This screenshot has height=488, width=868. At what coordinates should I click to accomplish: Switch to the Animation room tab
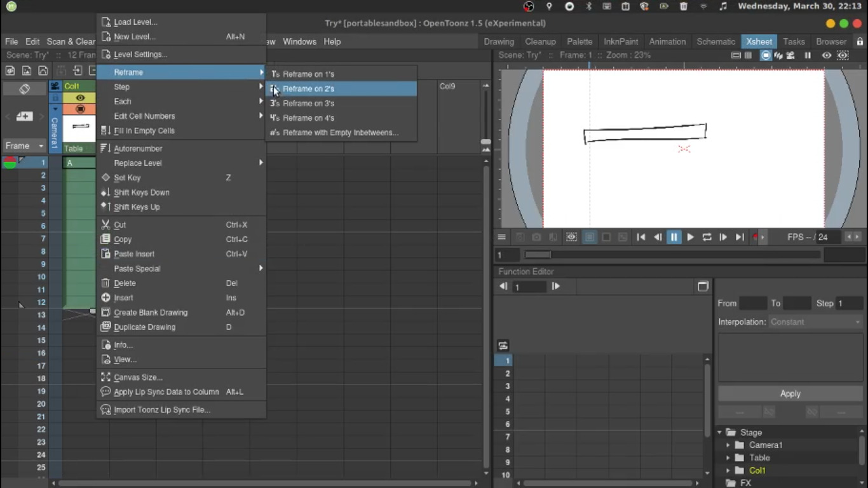coord(667,41)
